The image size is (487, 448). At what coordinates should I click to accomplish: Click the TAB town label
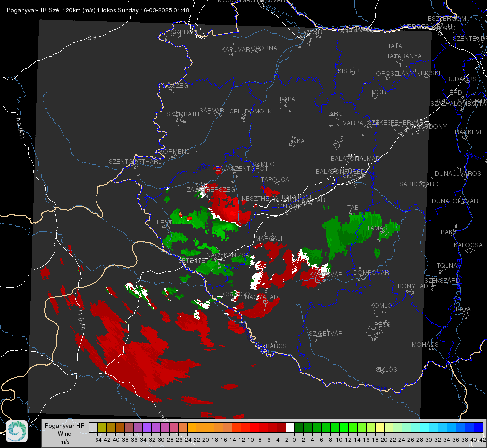pos(353,208)
